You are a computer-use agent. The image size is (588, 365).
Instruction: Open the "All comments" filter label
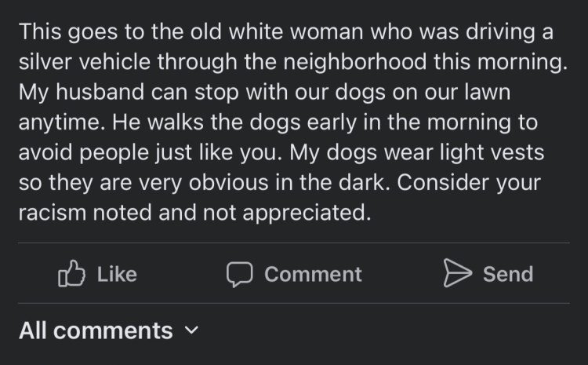96,330
